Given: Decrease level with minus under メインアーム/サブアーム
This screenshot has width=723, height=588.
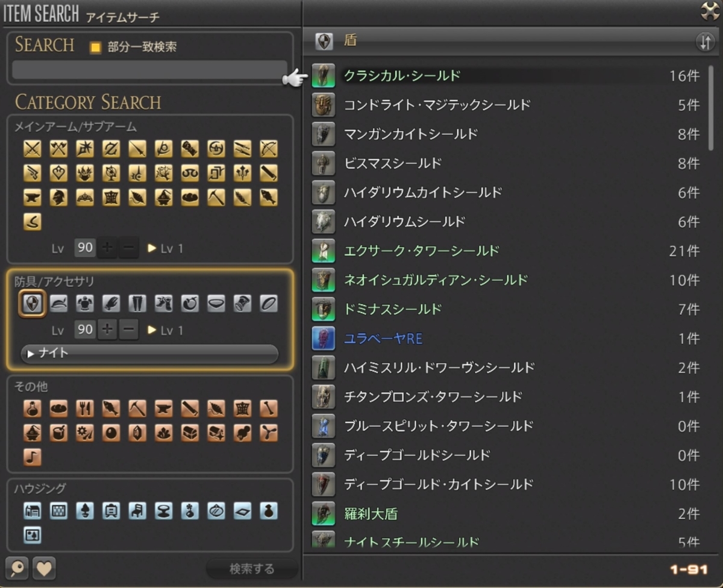Looking at the screenshot, I should (128, 248).
